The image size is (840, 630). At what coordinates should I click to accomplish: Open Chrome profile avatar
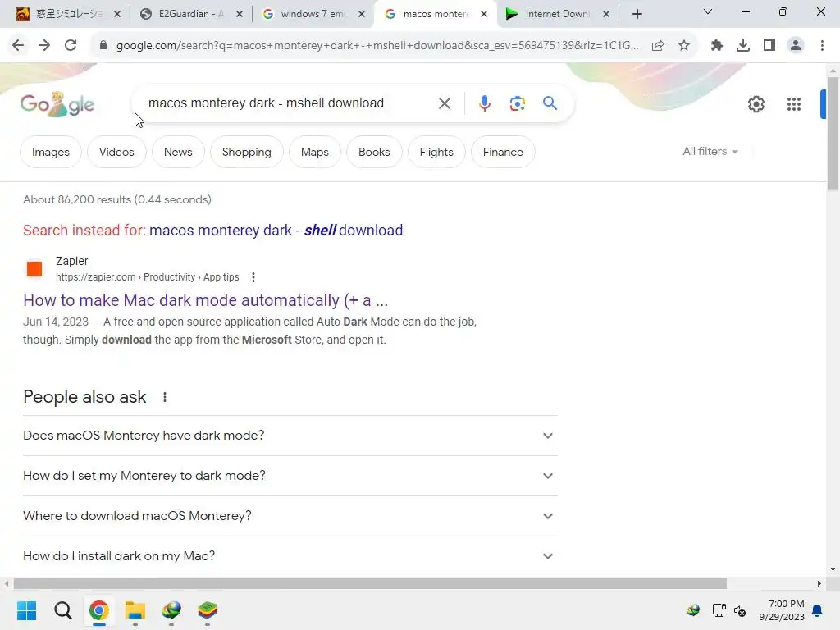(x=796, y=46)
